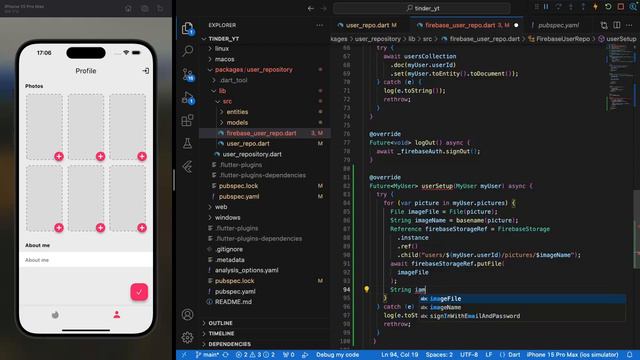Viewport: 640px width, 360px height.
Task: Open editor more actions ellipsis
Action: 629,25
